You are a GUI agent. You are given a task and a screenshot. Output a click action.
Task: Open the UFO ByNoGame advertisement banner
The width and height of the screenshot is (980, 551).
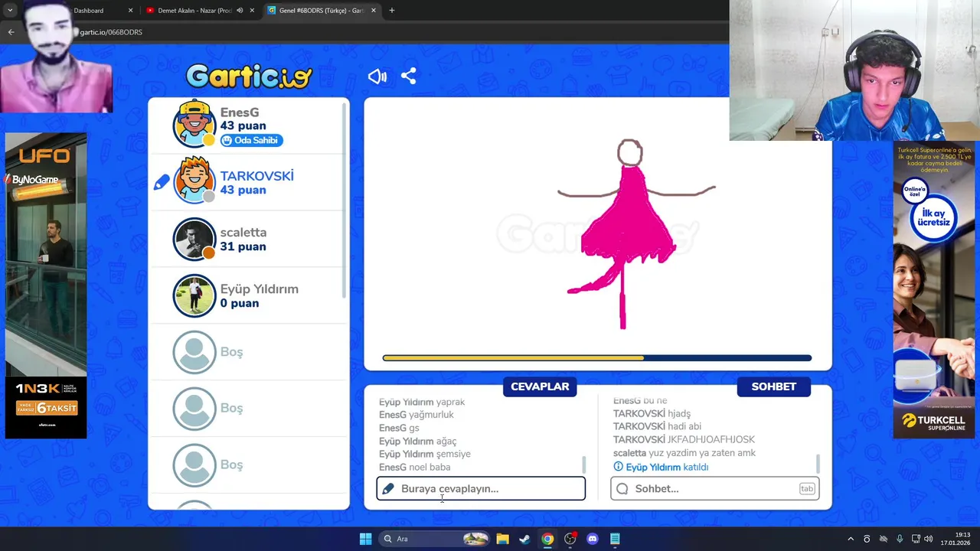(x=46, y=255)
